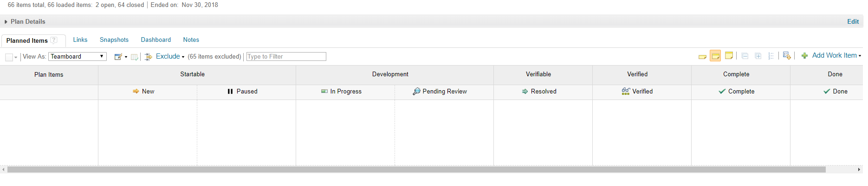Click the Add Work Item link
This screenshot has width=868, height=186.
[x=834, y=55]
